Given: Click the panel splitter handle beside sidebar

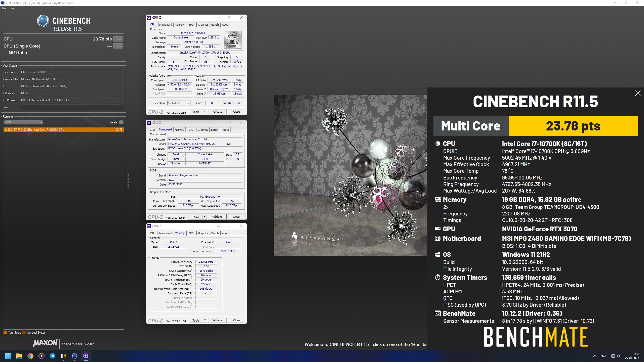Looking at the screenshot, I should [x=128, y=180].
